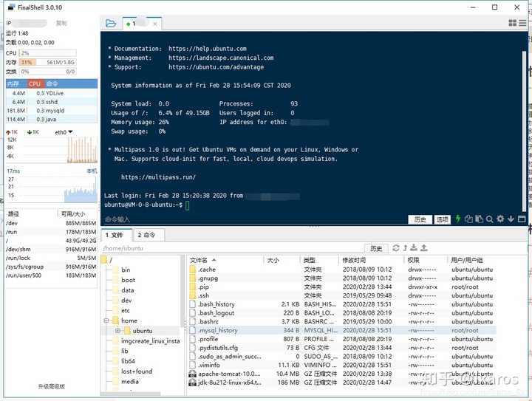Viewport: 532px width, 401px height.
Task: Select the .mysql_history file row
Action: [x=341, y=330]
